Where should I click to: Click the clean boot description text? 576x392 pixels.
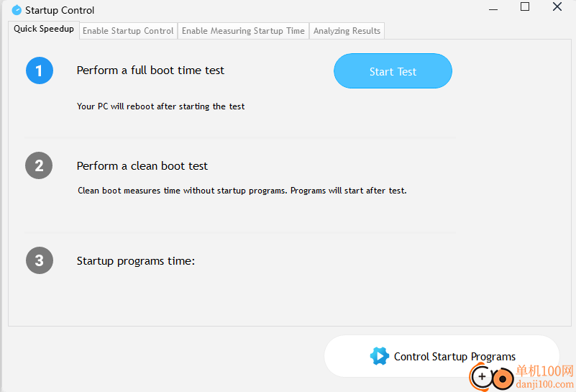click(x=242, y=191)
